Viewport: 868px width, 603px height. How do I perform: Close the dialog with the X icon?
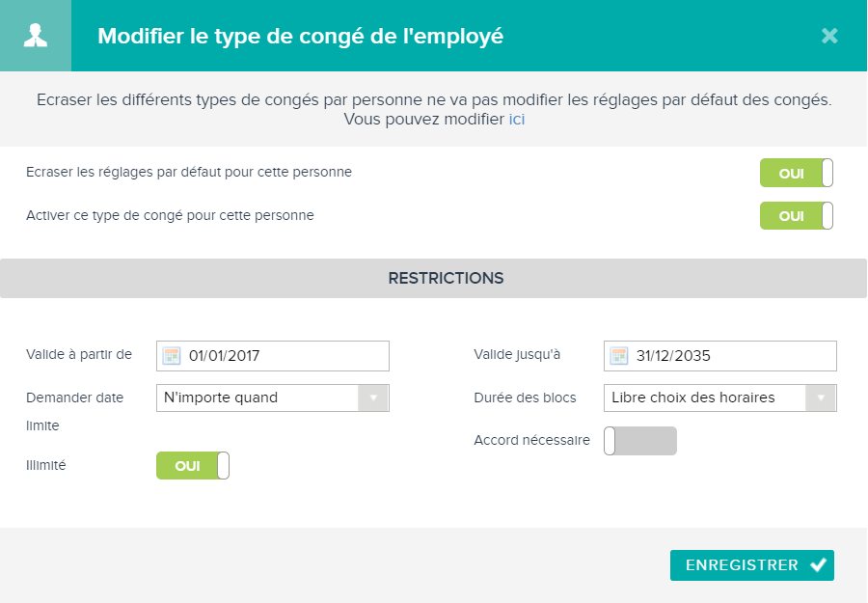click(x=829, y=36)
